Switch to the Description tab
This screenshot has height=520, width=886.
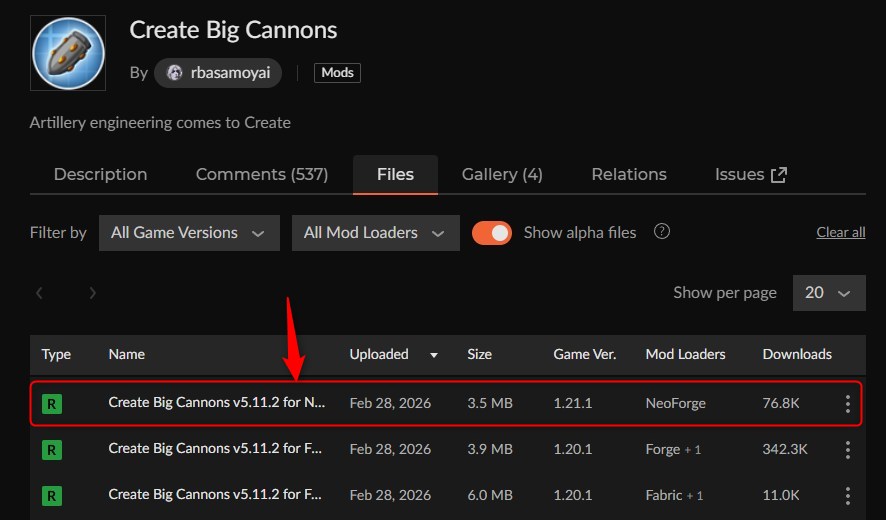click(x=101, y=175)
